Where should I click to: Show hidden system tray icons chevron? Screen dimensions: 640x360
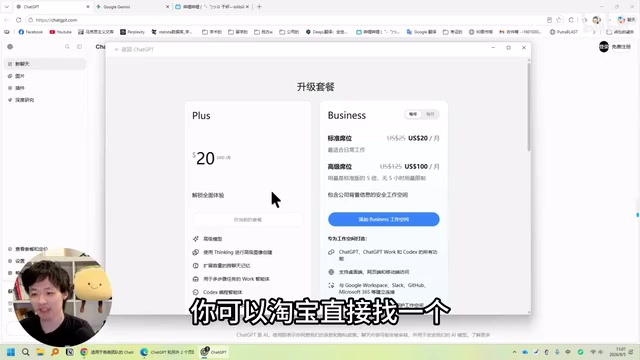click(x=514, y=352)
